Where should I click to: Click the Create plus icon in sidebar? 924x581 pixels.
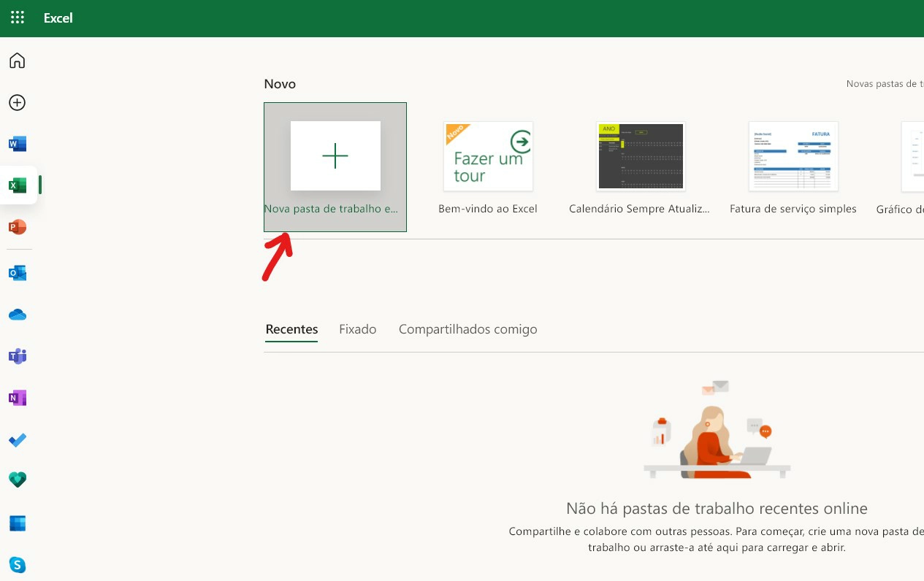18,103
